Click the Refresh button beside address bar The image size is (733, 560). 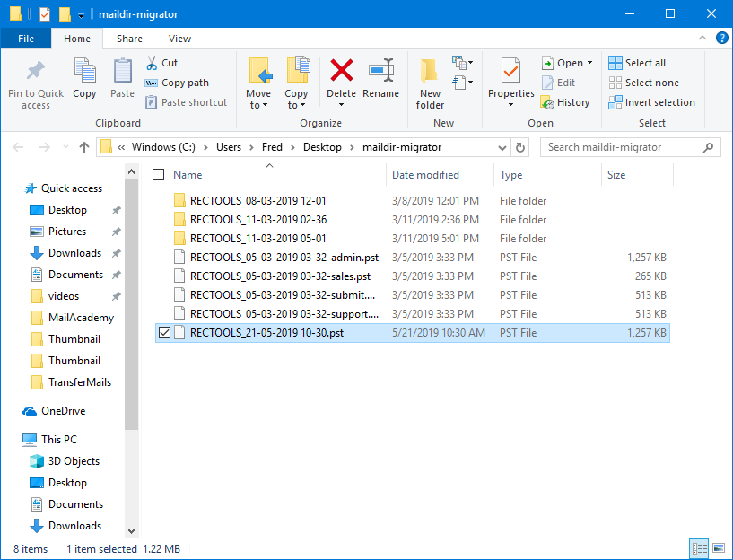[519, 148]
